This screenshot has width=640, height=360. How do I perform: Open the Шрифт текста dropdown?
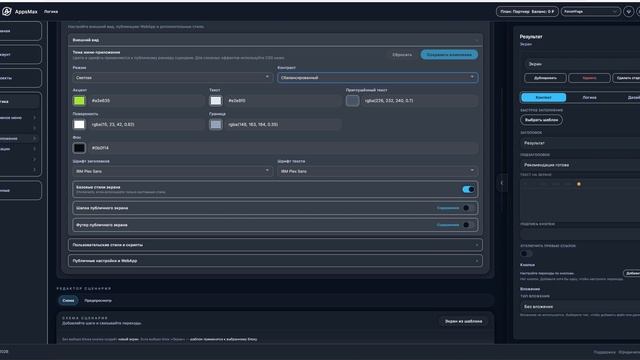pyautogui.click(x=378, y=171)
